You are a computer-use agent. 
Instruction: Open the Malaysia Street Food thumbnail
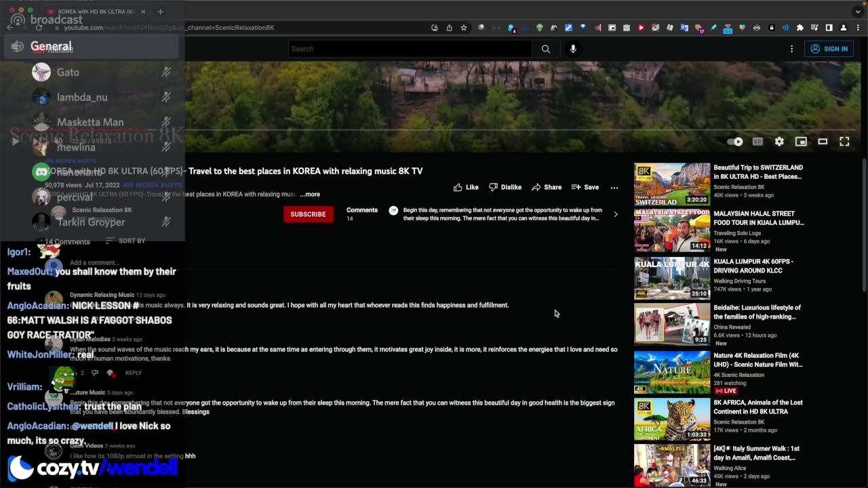point(672,230)
